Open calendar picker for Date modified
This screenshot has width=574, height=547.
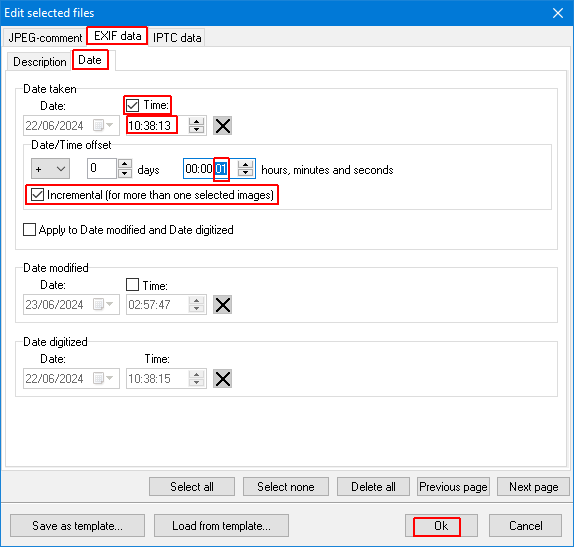[x=103, y=305]
